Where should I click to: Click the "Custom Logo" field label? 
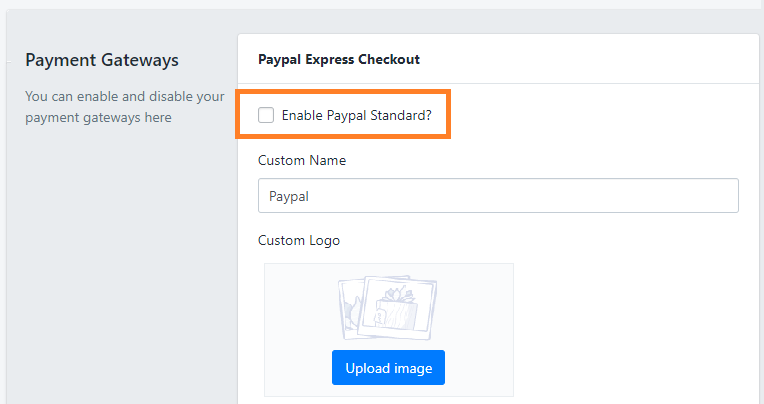click(x=299, y=240)
